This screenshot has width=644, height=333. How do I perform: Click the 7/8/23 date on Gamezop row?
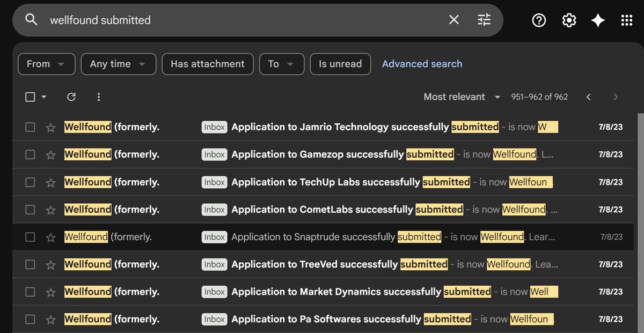pos(610,154)
